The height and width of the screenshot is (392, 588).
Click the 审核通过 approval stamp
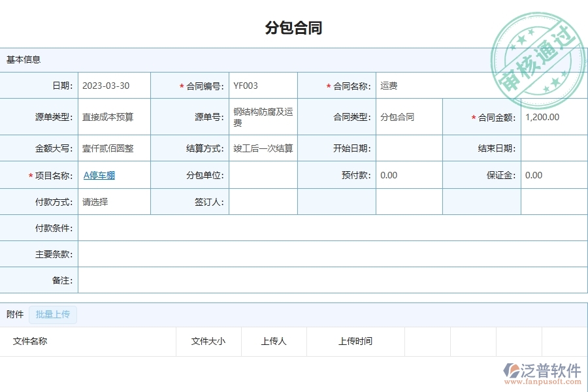[x=536, y=59]
